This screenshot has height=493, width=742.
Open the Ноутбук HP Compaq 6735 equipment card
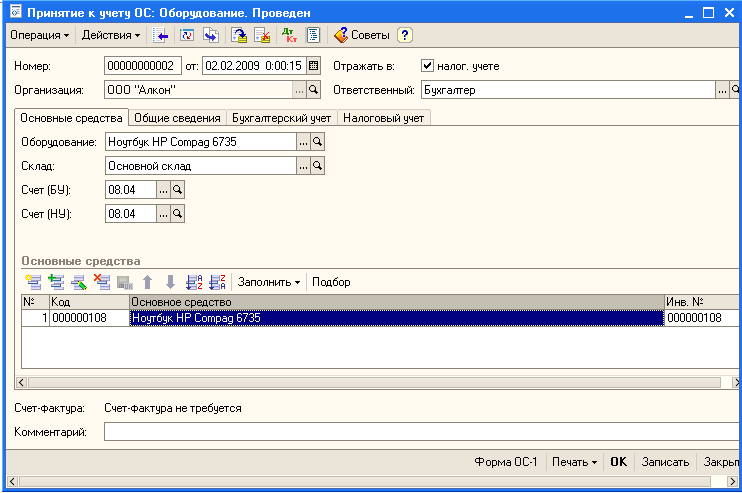[318, 141]
